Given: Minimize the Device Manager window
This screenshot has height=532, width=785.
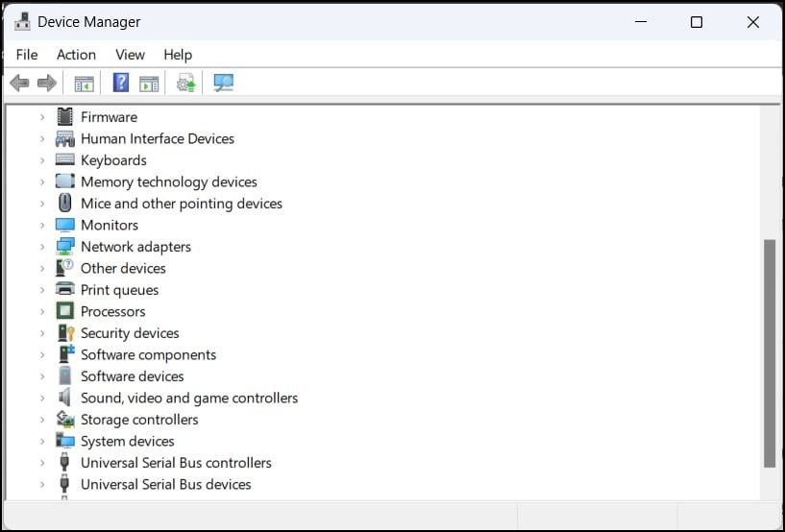Looking at the screenshot, I should pyautogui.click(x=641, y=22).
